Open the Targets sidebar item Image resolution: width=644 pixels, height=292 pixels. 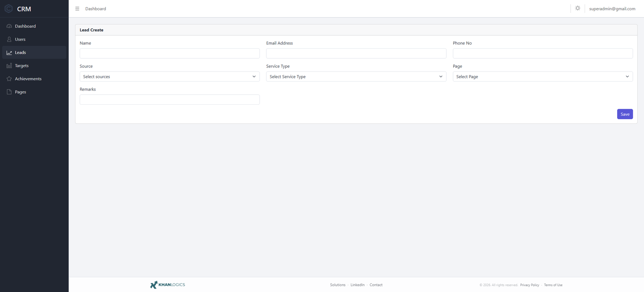(34, 66)
